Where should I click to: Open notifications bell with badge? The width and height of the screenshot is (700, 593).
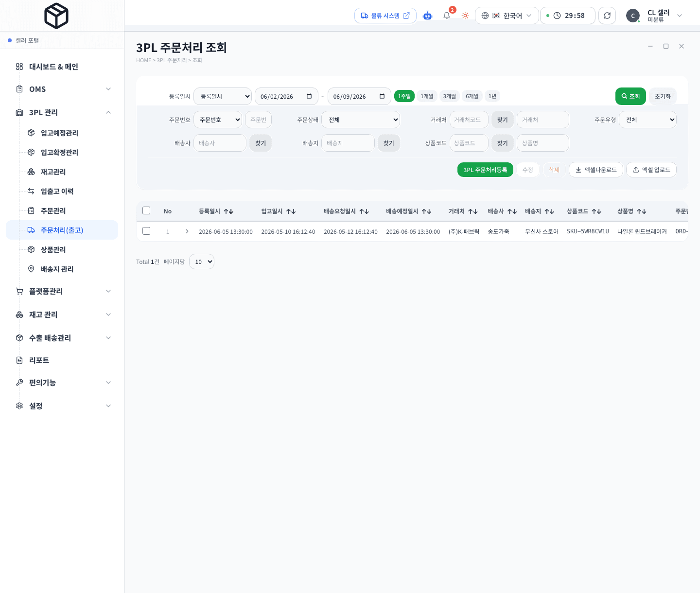447,16
